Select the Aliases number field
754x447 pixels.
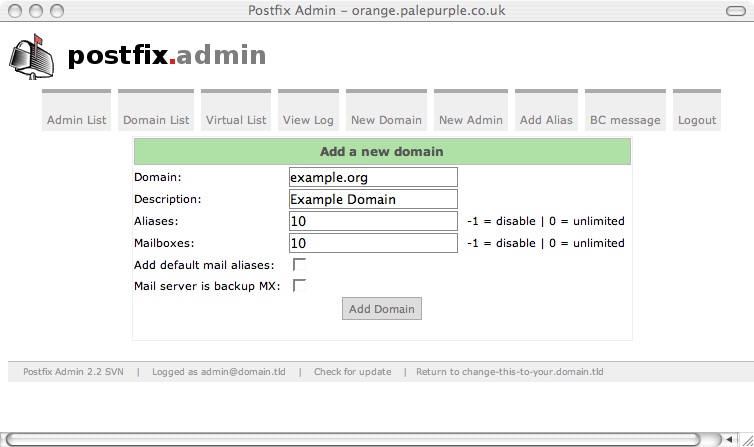tap(373, 221)
